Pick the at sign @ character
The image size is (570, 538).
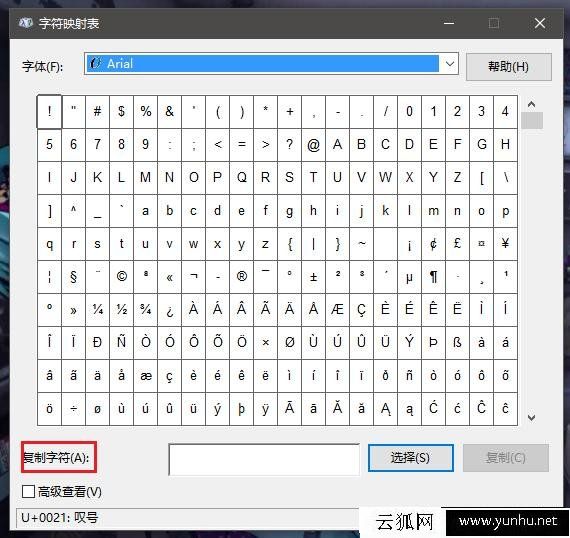click(313, 145)
